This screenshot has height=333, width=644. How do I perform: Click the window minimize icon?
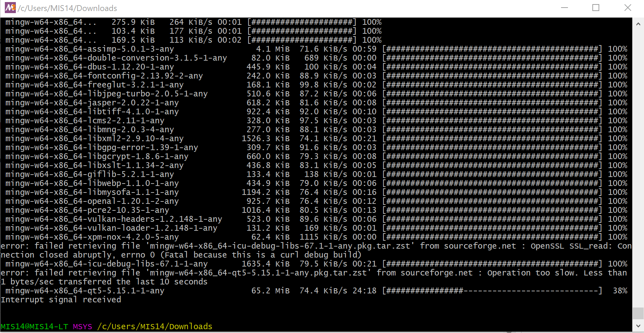tap(564, 8)
